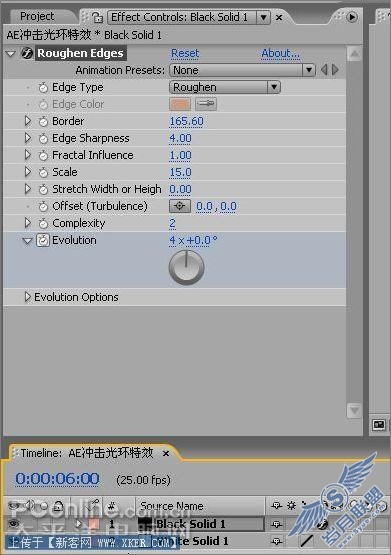Click the Roughen Edges effect enable icon
Viewport: 391px width, 555px height.
coord(27,53)
